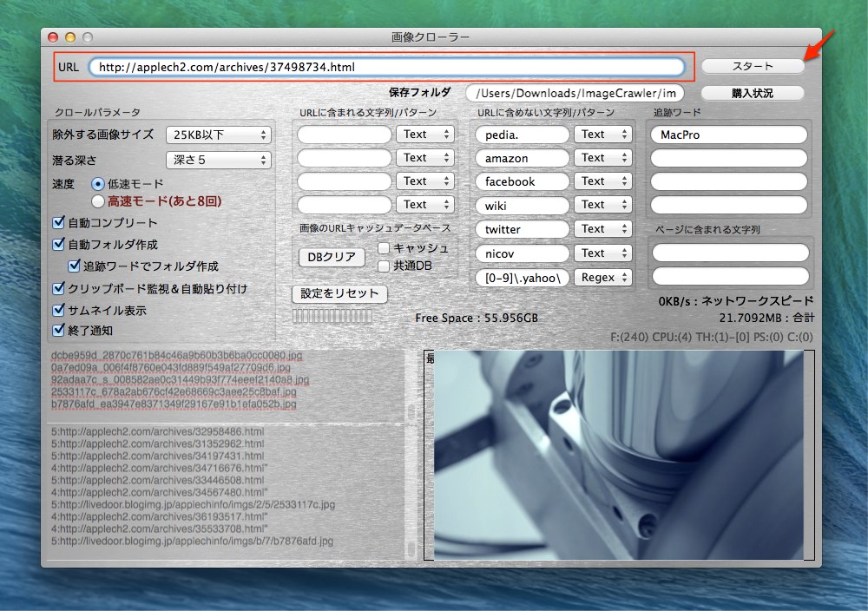The width and height of the screenshot is (868, 611).
Task: Click first ページに含まれる文字列 input field
Action: 730,253
